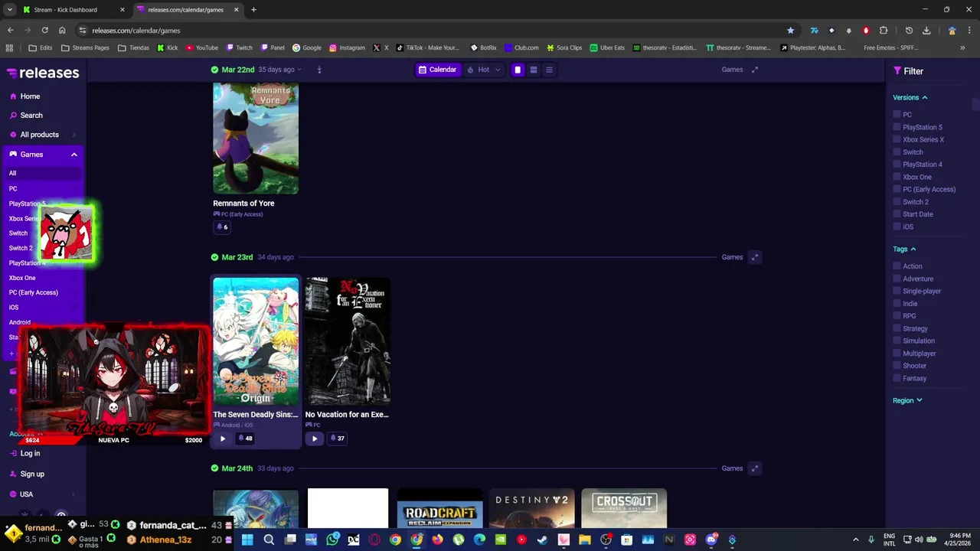Open the Hot dropdown arrow

point(498,70)
